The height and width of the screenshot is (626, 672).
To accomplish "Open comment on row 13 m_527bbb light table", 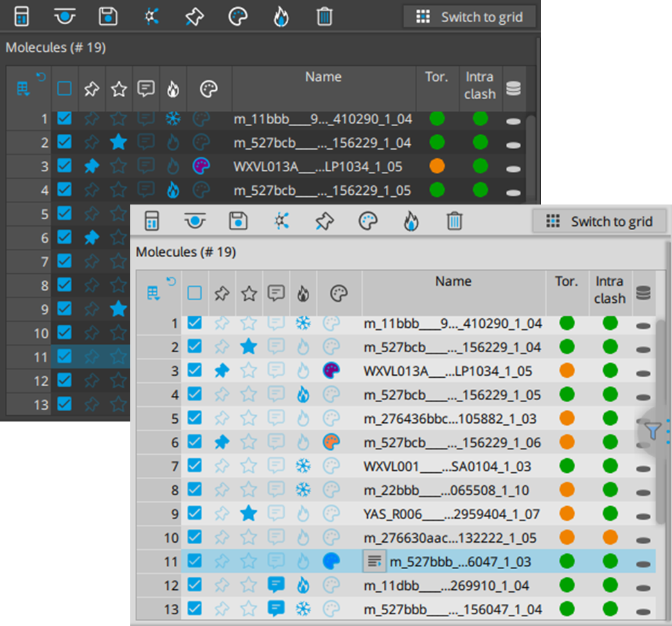I will 276,609.
